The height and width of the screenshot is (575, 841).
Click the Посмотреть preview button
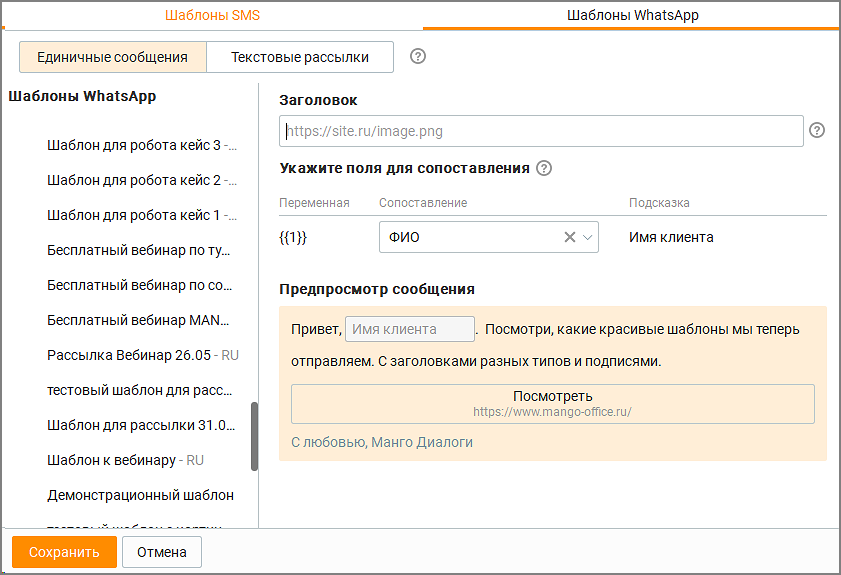tap(552, 404)
